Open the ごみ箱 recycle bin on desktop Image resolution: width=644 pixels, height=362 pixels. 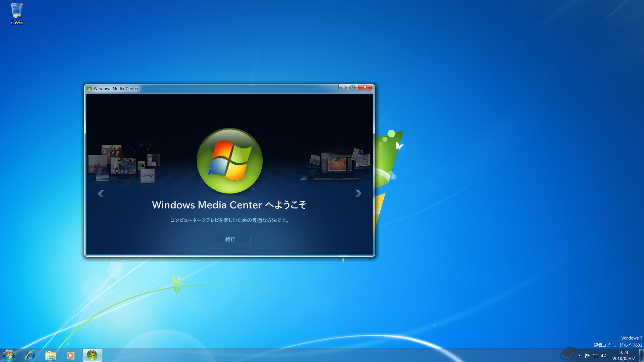click(16, 13)
